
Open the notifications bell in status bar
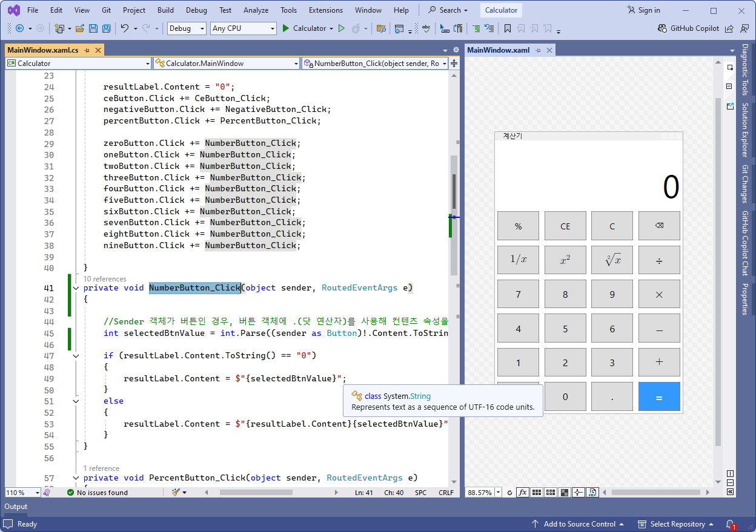click(x=731, y=524)
